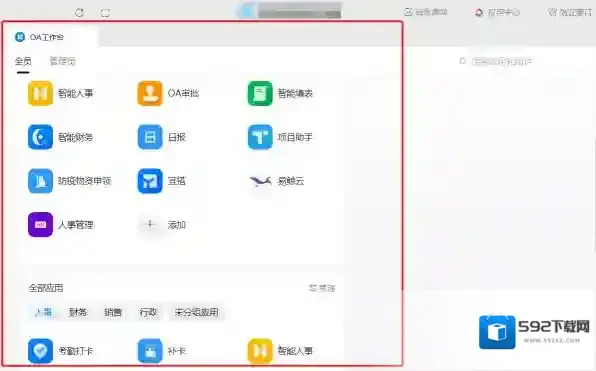Click the refresh icon in top bar

79,13
